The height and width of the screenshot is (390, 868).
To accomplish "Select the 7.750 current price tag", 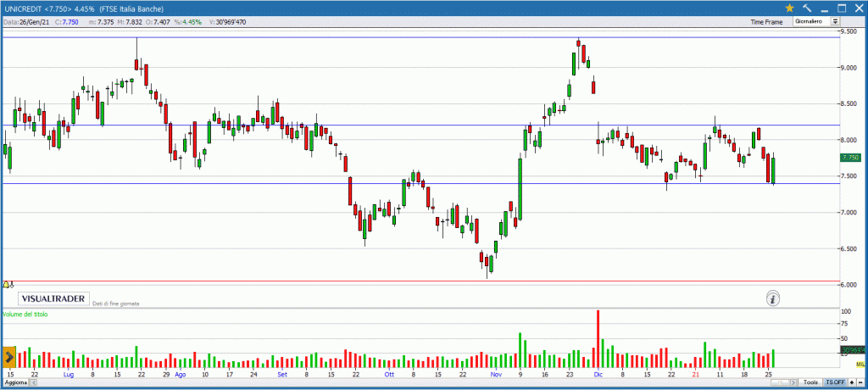I will (849, 158).
